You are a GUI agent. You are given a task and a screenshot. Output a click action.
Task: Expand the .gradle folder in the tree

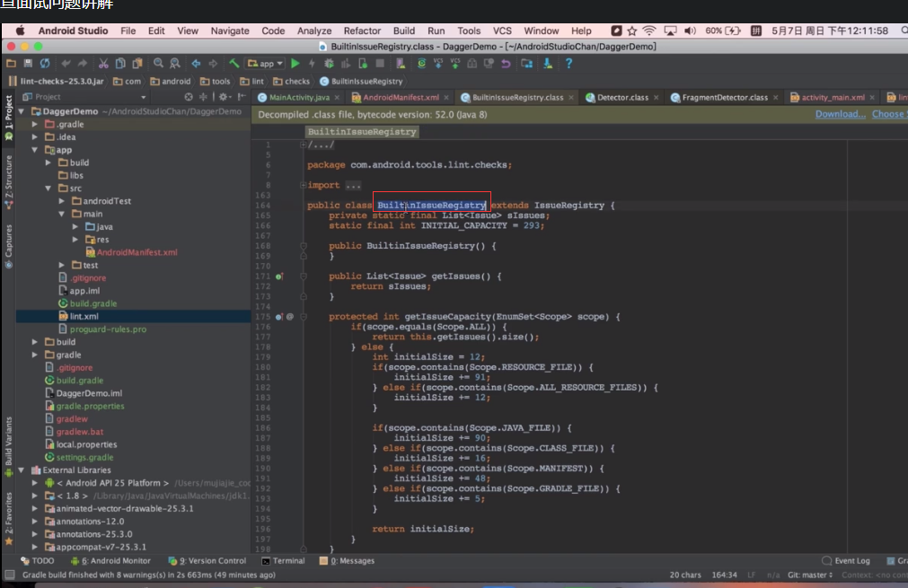(x=35, y=125)
